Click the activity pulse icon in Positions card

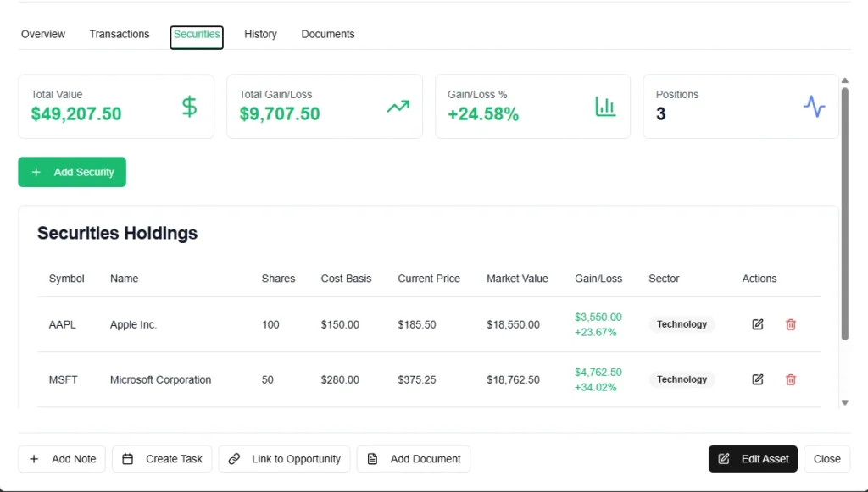[814, 107]
